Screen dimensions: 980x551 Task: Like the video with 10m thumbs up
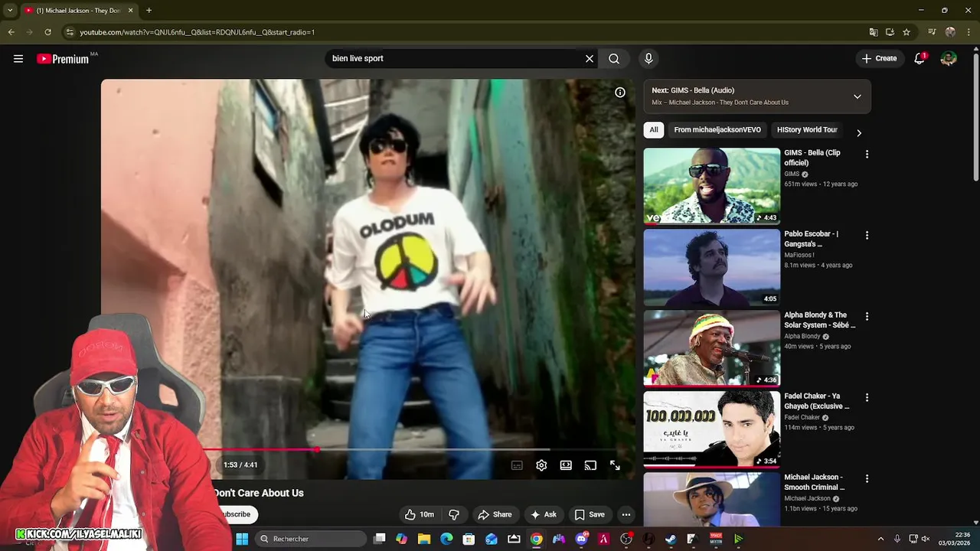coord(420,514)
